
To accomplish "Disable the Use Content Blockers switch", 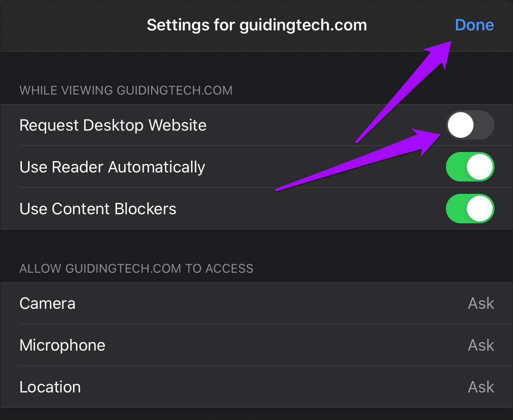I will tap(470, 209).
